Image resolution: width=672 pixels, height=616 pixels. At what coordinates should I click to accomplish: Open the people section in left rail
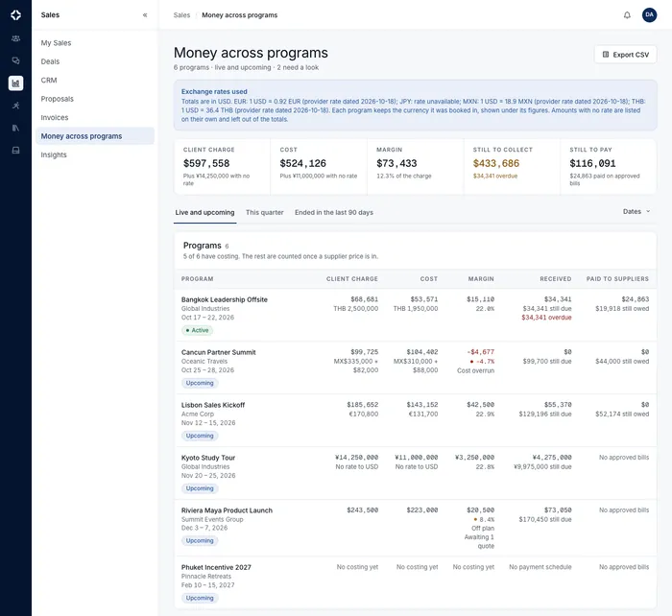tap(16, 38)
